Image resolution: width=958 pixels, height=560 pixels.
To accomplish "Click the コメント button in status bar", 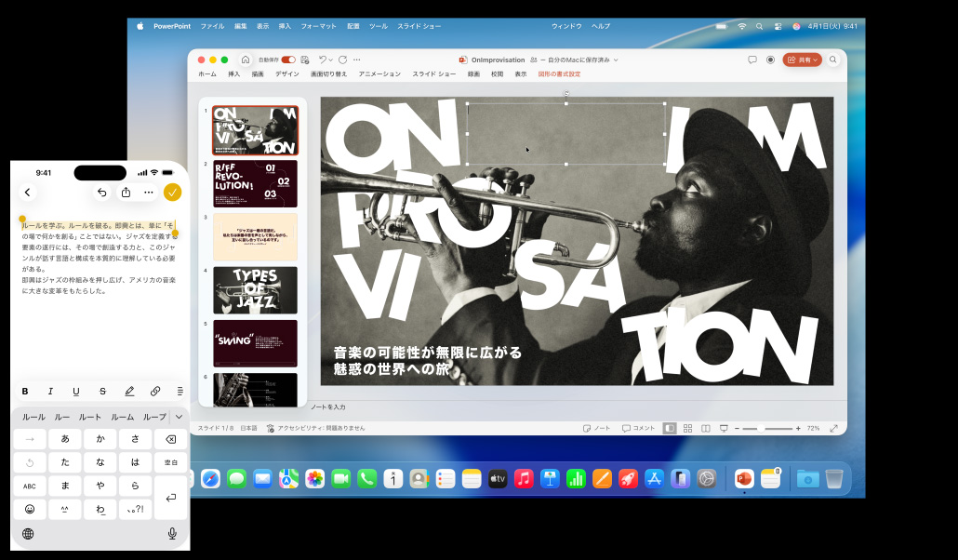I will point(639,428).
